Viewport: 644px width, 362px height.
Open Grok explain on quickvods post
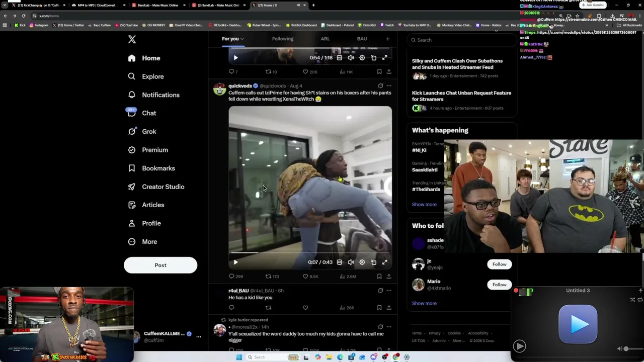(380, 86)
